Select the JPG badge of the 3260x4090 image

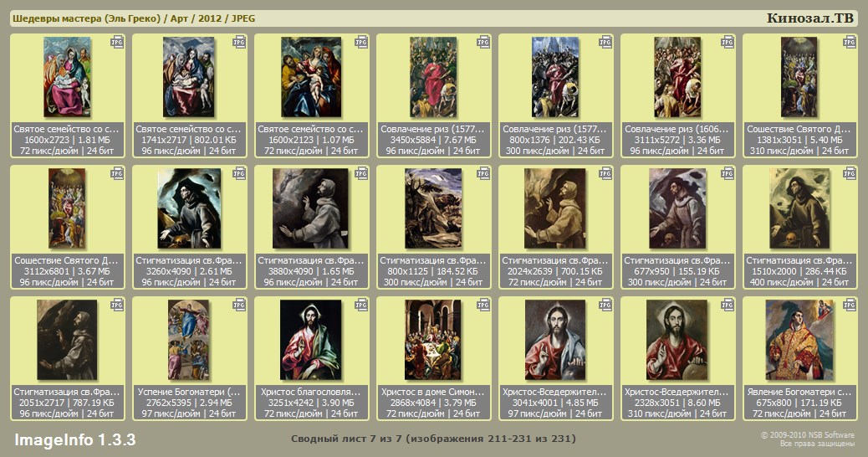[239, 174]
